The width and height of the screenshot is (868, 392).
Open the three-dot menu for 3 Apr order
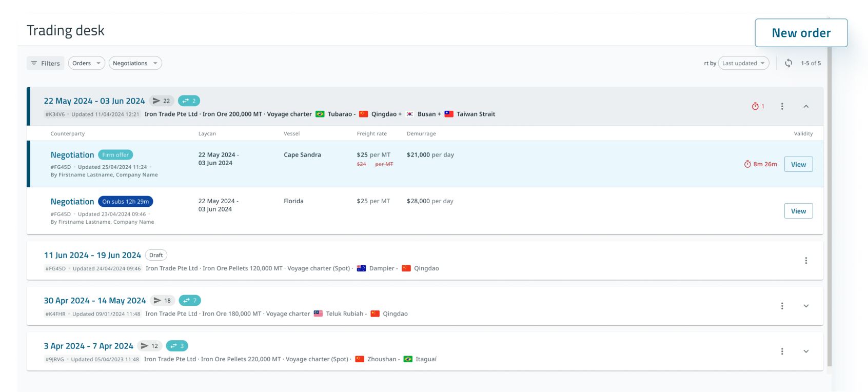click(782, 351)
